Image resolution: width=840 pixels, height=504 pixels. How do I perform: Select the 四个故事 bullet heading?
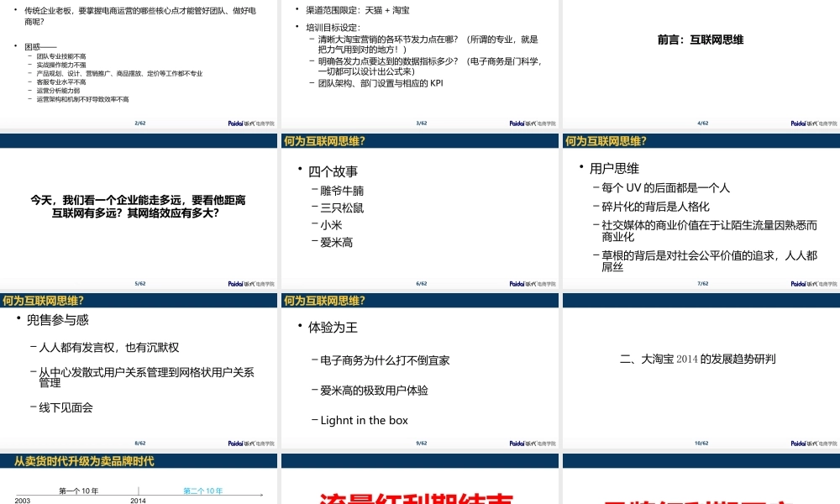333,171
